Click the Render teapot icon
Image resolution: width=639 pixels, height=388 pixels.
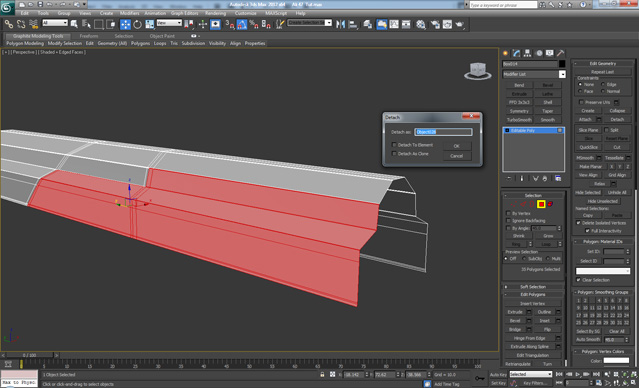(x=460, y=24)
